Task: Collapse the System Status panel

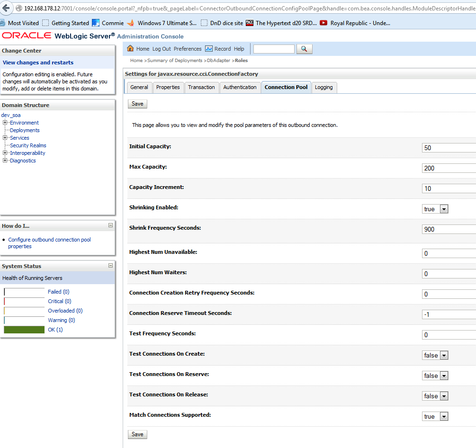Action: [110, 265]
